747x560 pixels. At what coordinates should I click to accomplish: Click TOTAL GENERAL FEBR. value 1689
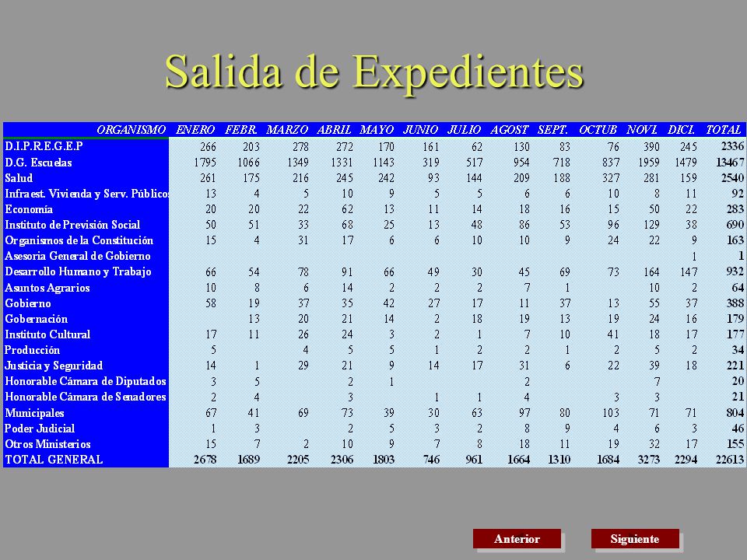pyautogui.click(x=249, y=460)
